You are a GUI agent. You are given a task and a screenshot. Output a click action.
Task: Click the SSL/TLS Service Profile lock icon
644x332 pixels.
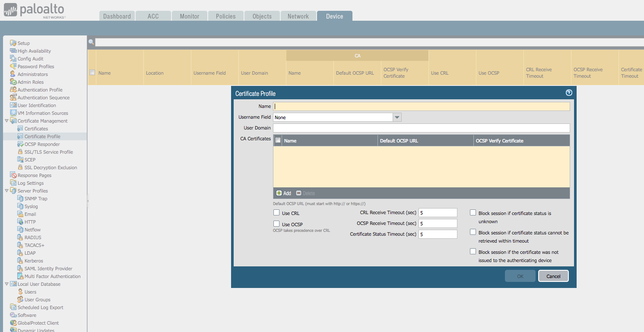tap(20, 152)
